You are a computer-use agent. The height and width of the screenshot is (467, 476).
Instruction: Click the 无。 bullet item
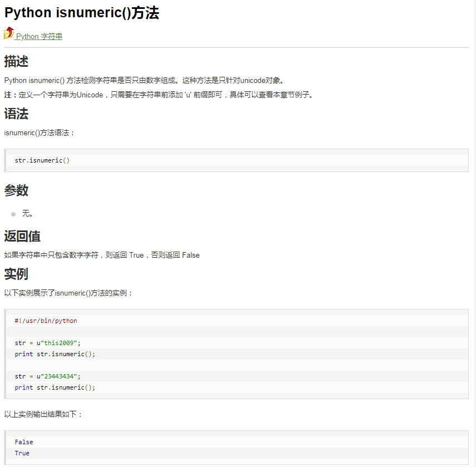(27, 214)
